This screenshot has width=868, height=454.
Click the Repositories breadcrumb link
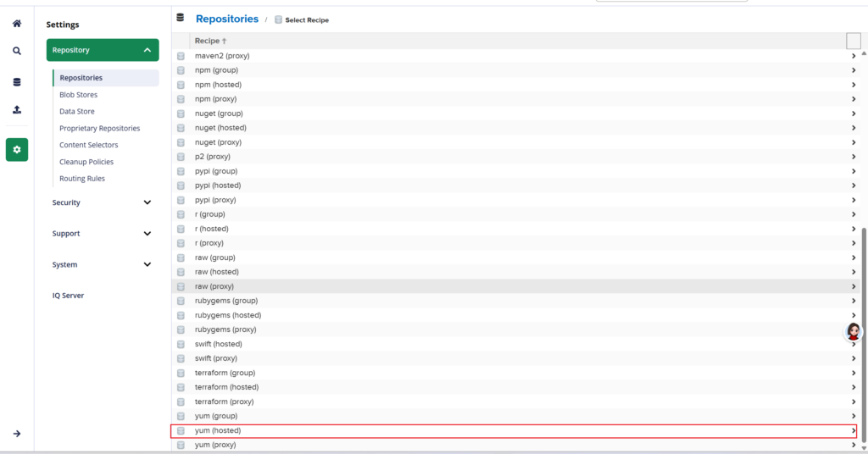(x=226, y=19)
